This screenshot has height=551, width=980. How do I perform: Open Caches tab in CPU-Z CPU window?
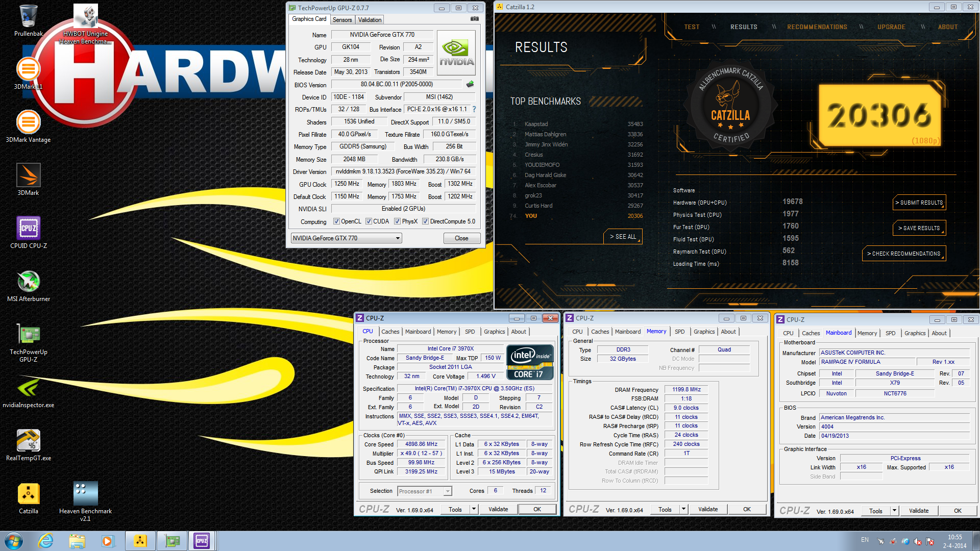tap(390, 332)
